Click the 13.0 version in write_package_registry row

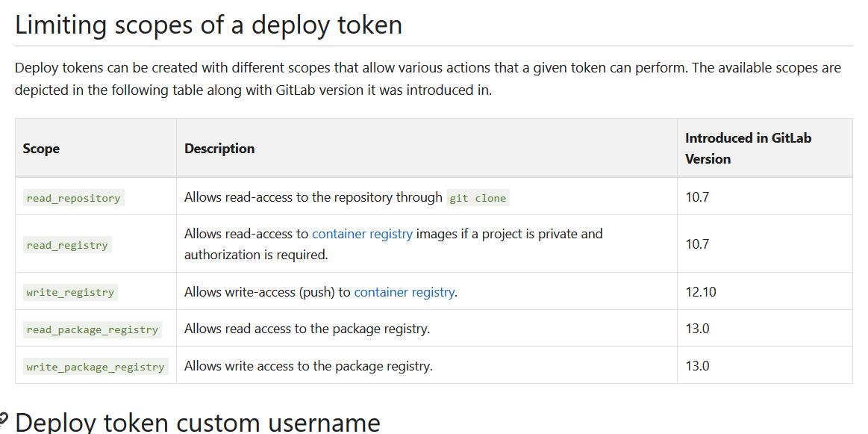(697, 366)
